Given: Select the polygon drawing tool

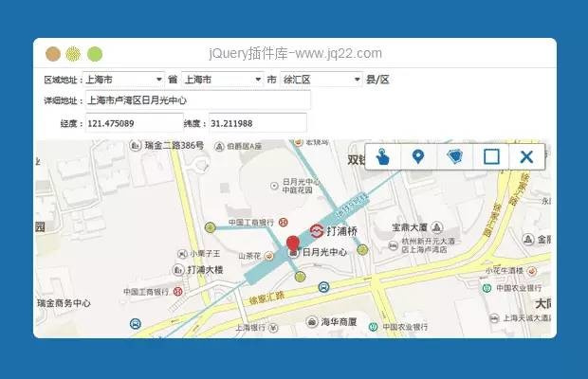Looking at the screenshot, I should [455, 156].
